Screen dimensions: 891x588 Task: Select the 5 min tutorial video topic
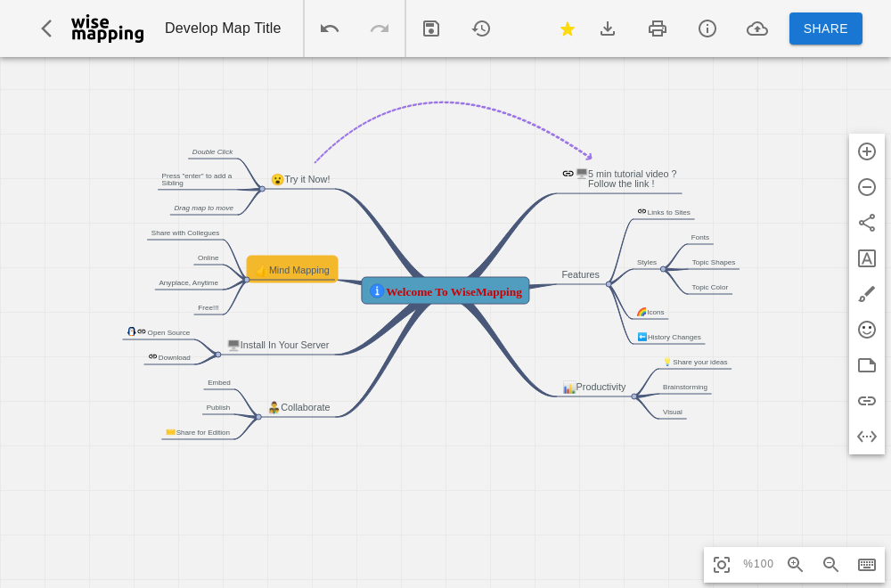(620, 179)
